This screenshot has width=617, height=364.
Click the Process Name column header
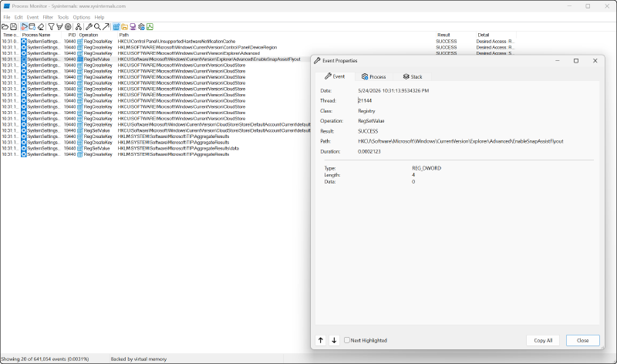[41, 35]
